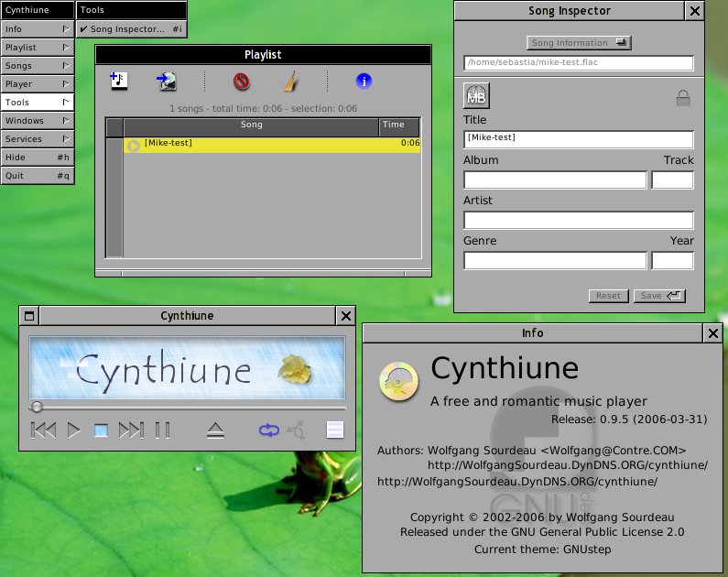728x577 pixels.
Task: Click the MusicBrainz MB lookup icon
Action: [476, 95]
